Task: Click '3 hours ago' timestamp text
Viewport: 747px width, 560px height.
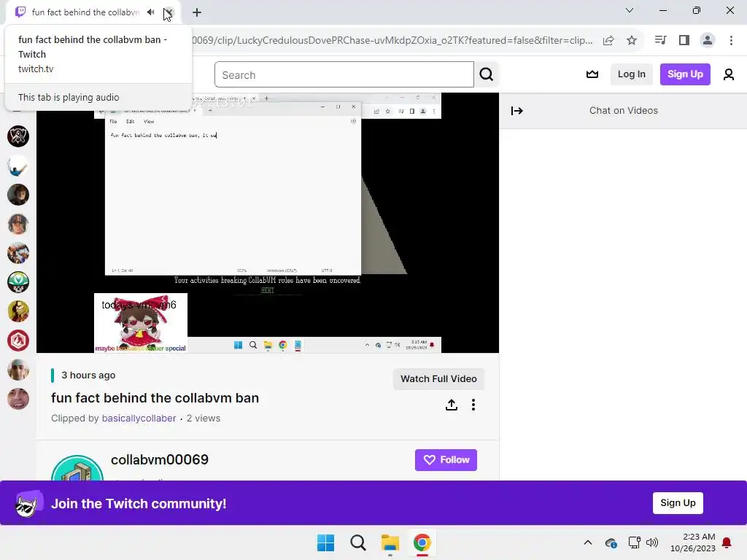Action: pos(88,376)
